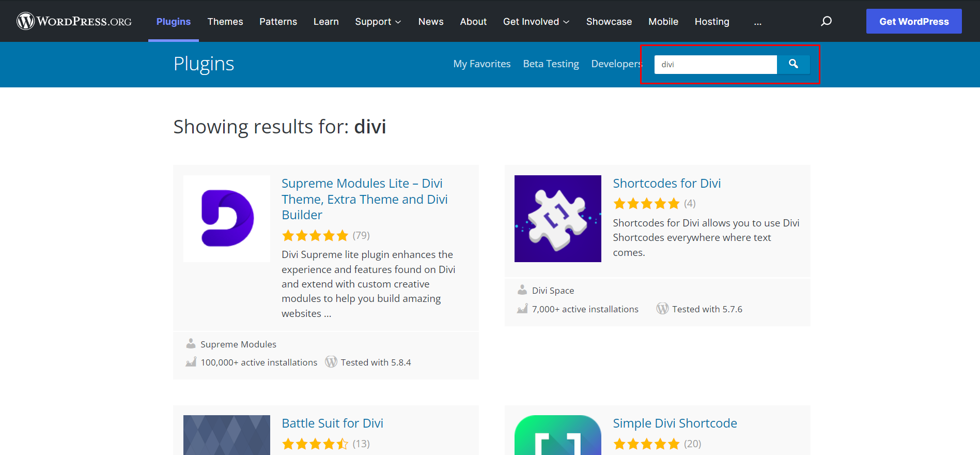Click star rating of Shortcodes for Divi

pos(646,204)
